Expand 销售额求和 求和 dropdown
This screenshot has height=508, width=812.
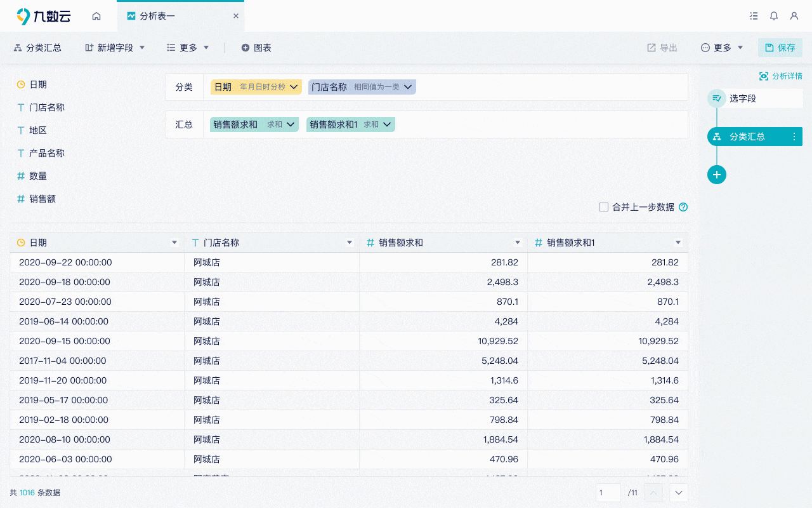point(291,124)
